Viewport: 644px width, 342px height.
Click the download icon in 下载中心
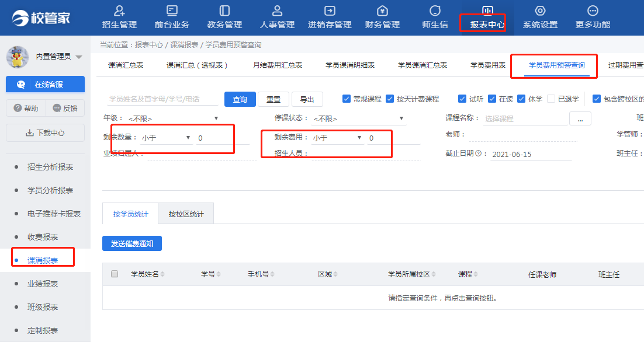pyautogui.click(x=30, y=133)
